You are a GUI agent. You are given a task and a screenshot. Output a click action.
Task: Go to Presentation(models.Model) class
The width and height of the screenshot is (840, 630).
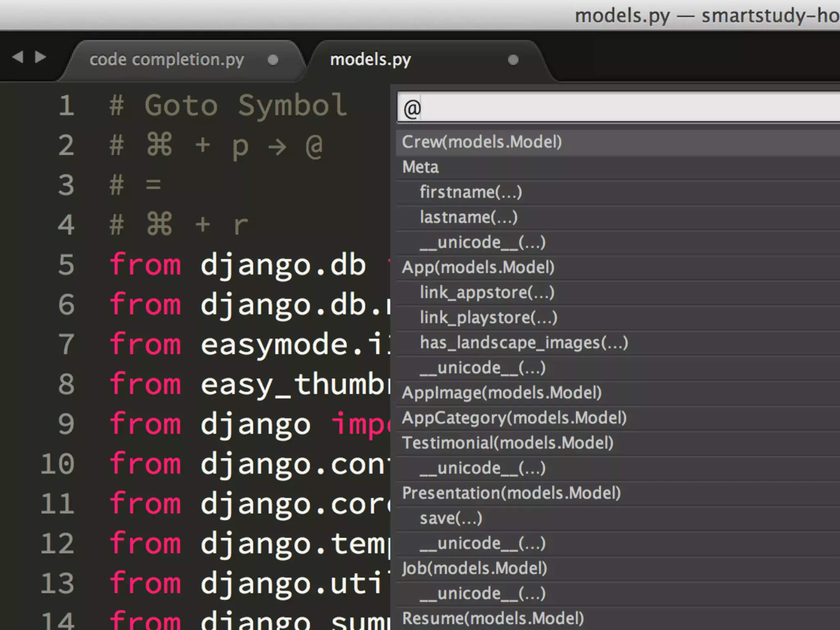point(618,493)
